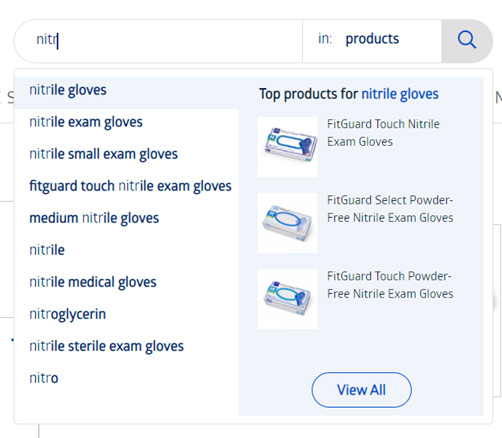Image resolution: width=502 pixels, height=438 pixels.
Task: Pick 'nitrile small exam gloves' suggestion
Action: click(127, 154)
